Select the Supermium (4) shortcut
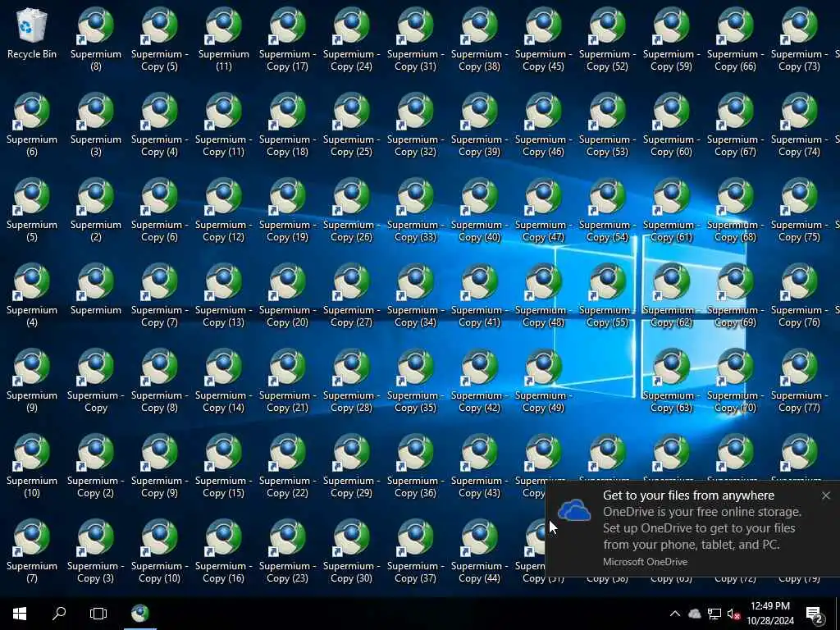 32,295
